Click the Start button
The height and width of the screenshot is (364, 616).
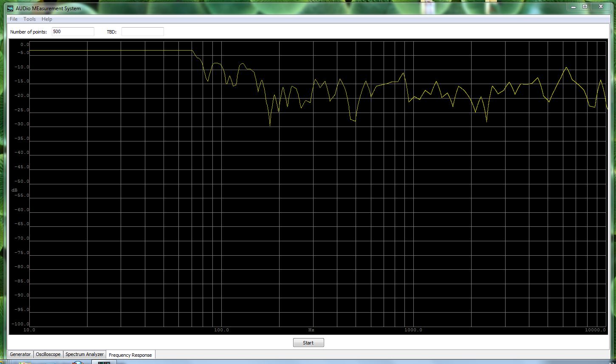[x=308, y=343]
